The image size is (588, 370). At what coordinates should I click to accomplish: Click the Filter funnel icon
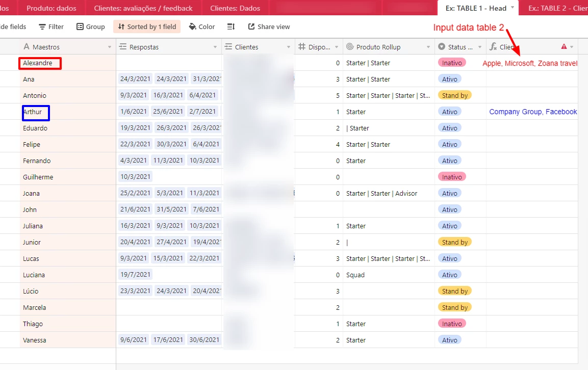point(42,27)
